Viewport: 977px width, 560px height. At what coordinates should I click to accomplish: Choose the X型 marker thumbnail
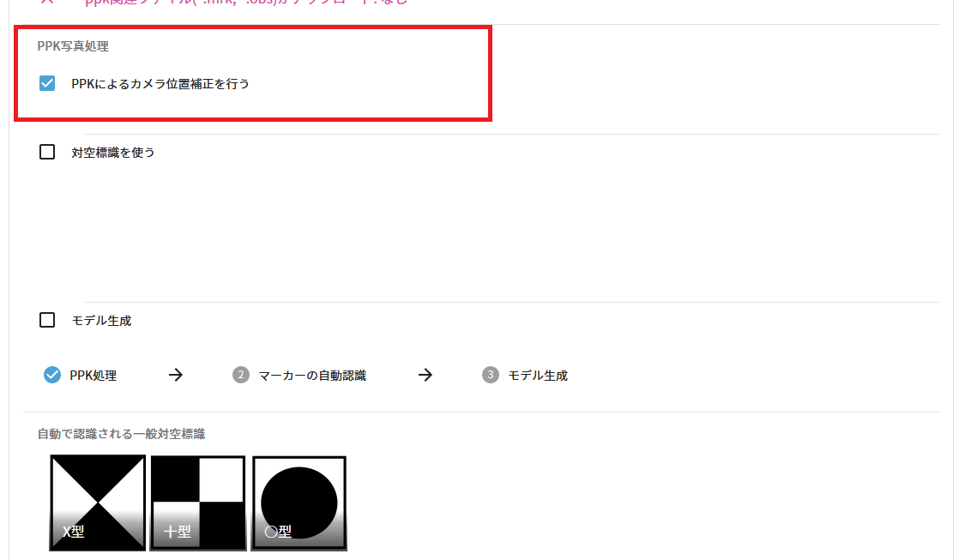pyautogui.click(x=98, y=503)
